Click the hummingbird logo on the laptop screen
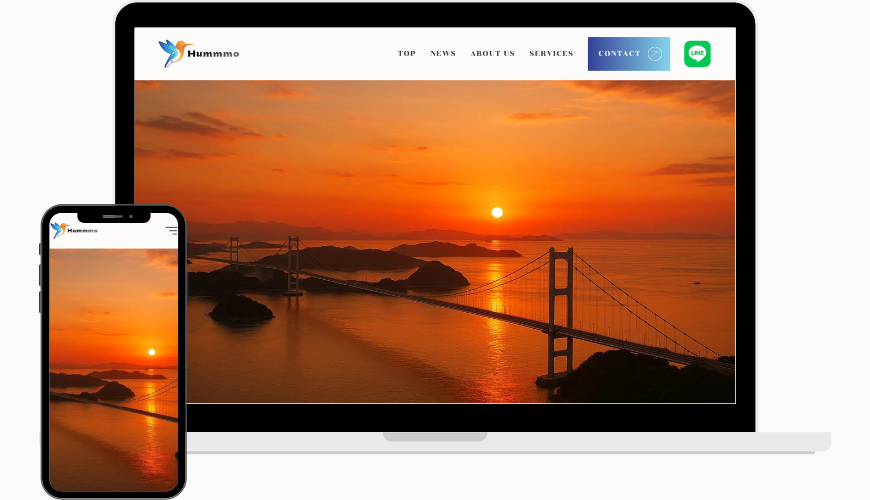The width and height of the screenshot is (870, 500). click(175, 53)
